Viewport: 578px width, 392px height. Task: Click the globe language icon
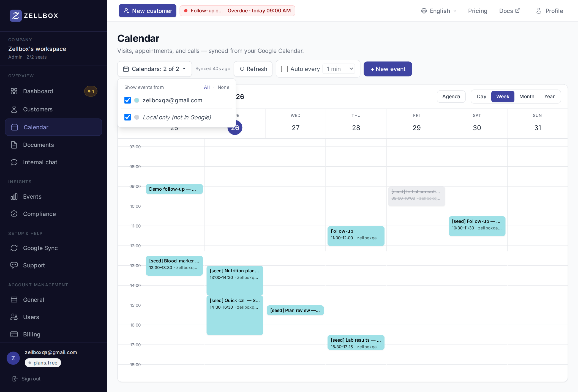pyautogui.click(x=424, y=11)
